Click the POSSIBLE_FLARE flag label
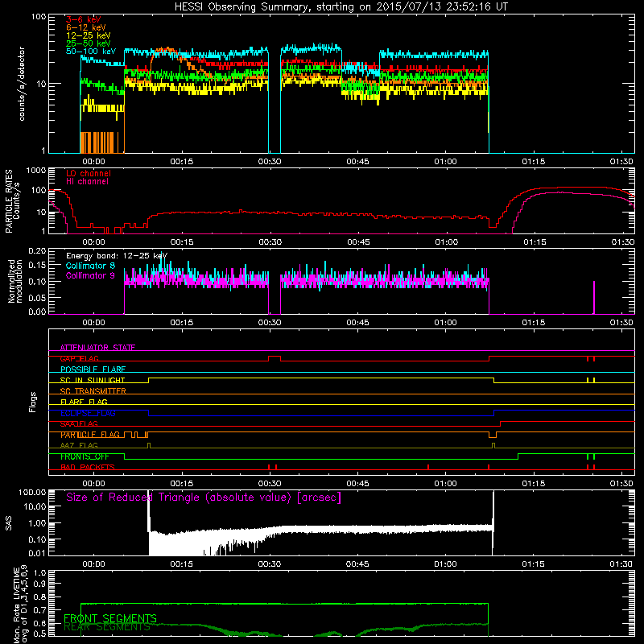Image resolution: width=644 pixels, height=644 pixels. click(93, 369)
